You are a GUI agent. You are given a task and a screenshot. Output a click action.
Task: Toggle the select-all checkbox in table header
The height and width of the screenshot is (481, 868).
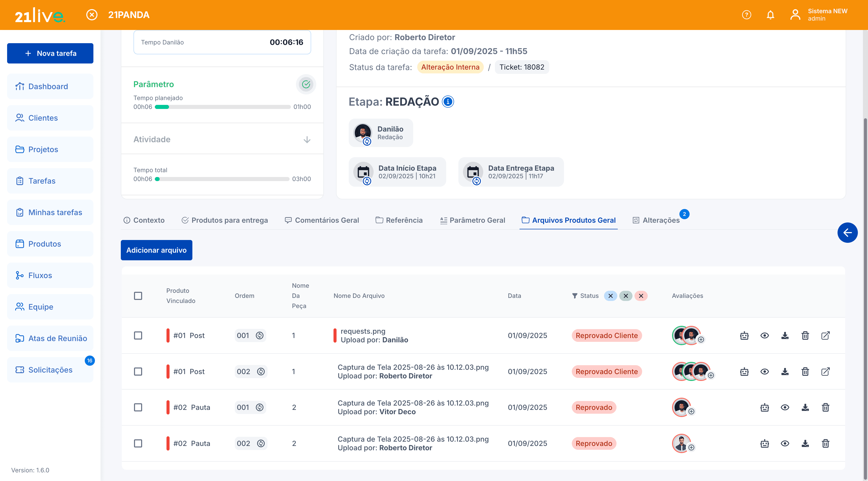click(138, 296)
